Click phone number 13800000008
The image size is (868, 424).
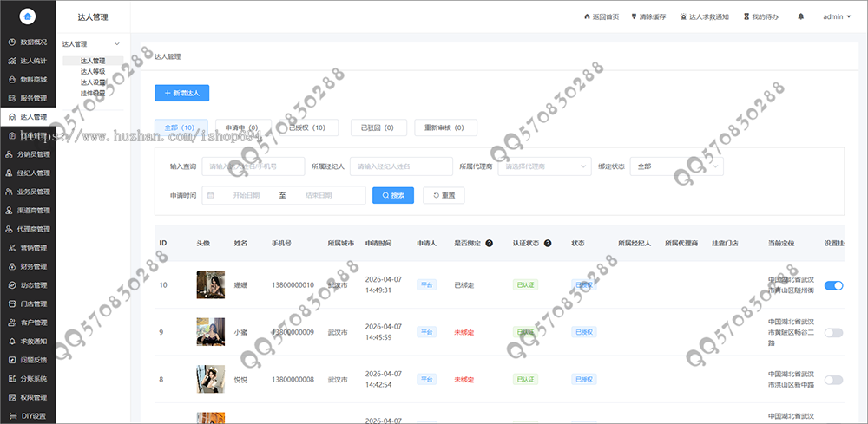tap(293, 380)
